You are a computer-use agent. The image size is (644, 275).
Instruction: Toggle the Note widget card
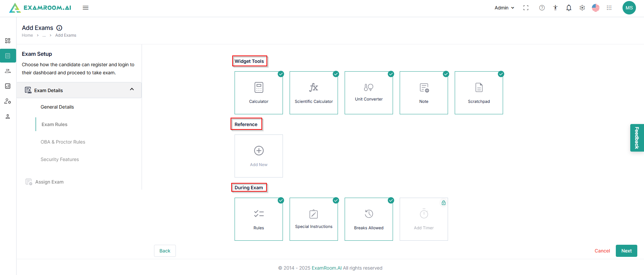[424, 93]
